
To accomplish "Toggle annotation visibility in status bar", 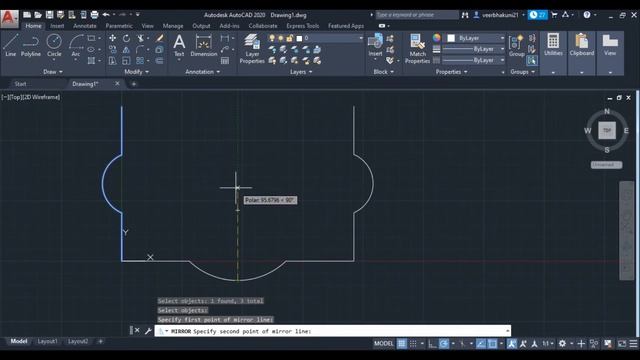I will pyautogui.click(x=511, y=344).
